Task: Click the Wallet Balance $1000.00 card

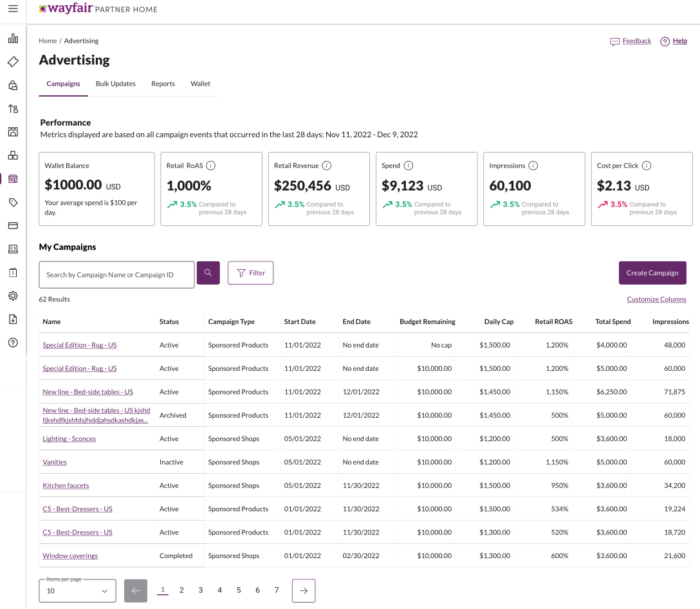Action: [x=97, y=189]
